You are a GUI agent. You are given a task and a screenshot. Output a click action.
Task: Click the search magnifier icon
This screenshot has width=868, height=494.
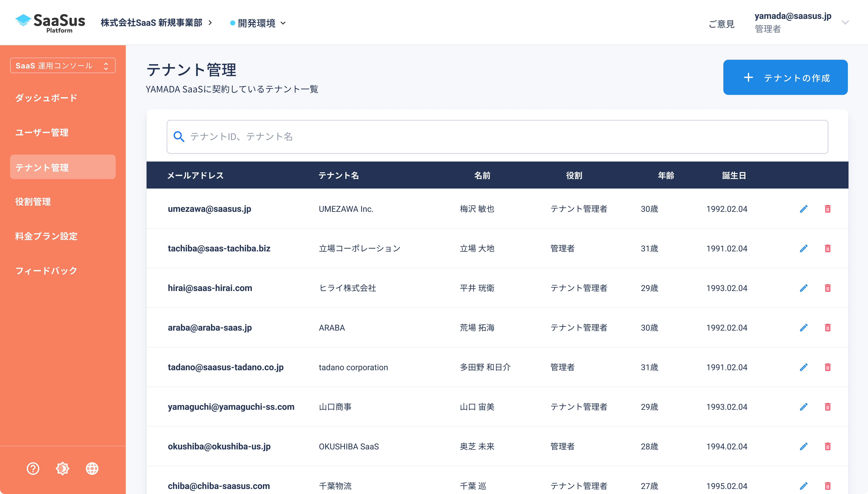coord(179,137)
